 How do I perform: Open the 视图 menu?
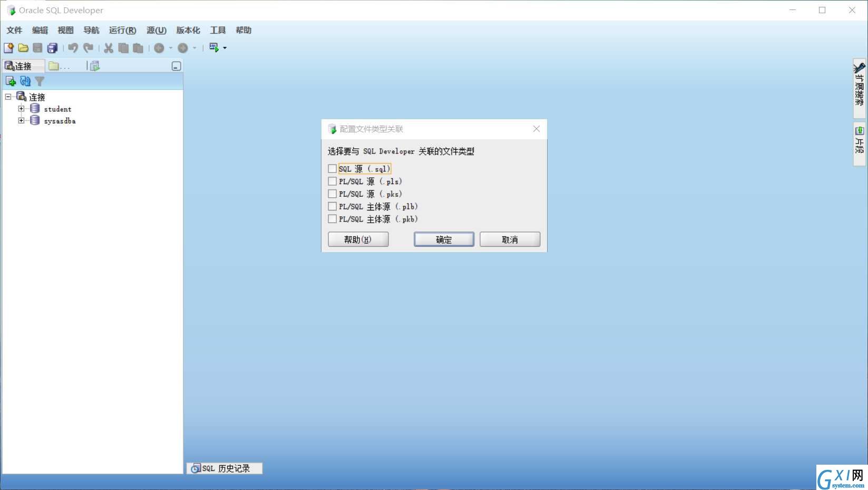[x=66, y=30]
